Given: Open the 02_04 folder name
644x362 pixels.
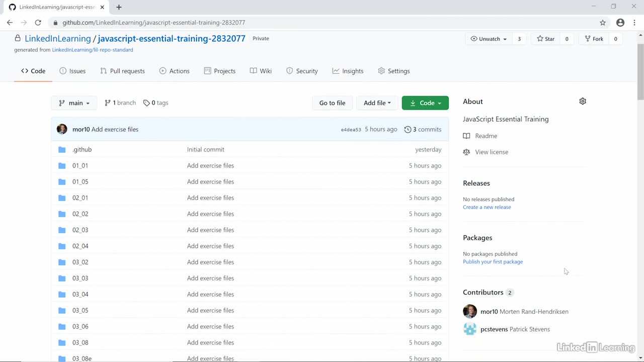Looking at the screenshot, I should pyautogui.click(x=80, y=246).
